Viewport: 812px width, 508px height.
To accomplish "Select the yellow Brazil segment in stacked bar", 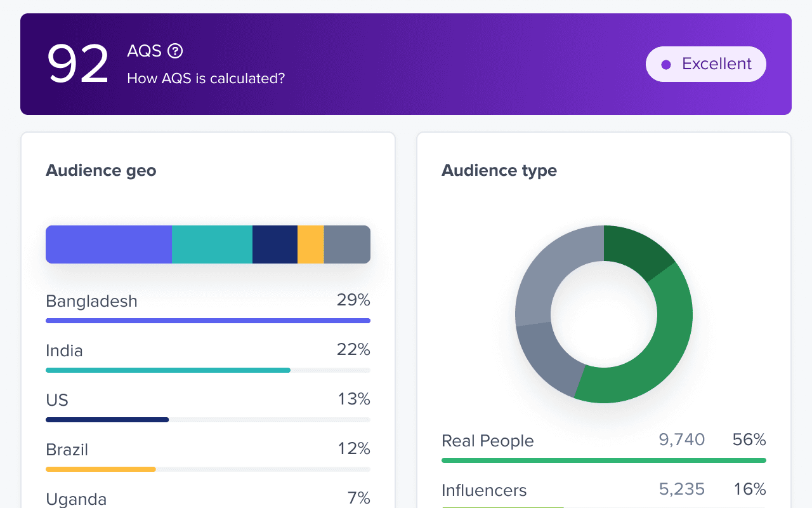I will [x=311, y=244].
